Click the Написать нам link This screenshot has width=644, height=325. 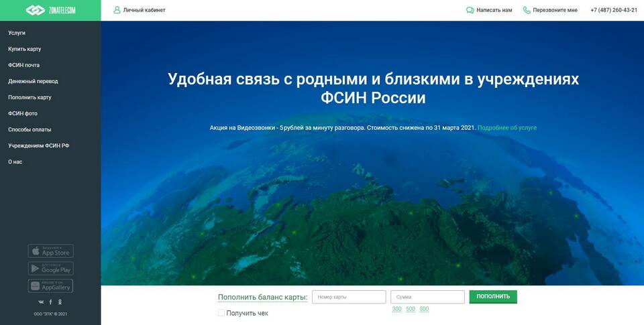point(494,10)
